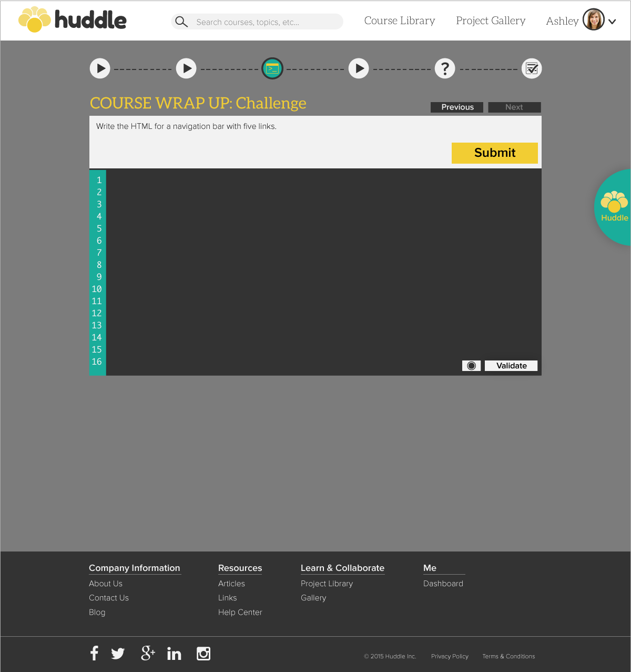631x672 pixels.
Task: Open the first video step icon
Action: point(100,68)
